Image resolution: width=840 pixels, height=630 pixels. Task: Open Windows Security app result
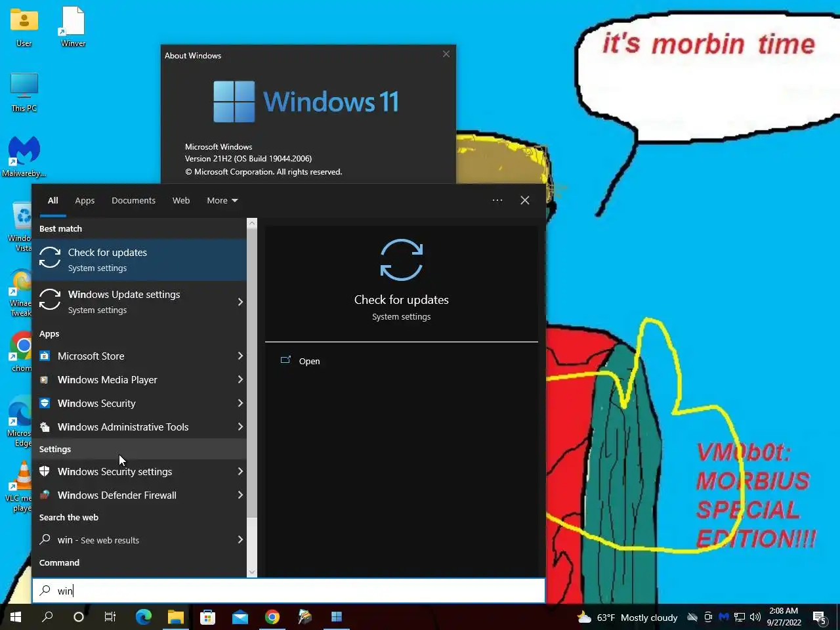[x=131, y=403]
